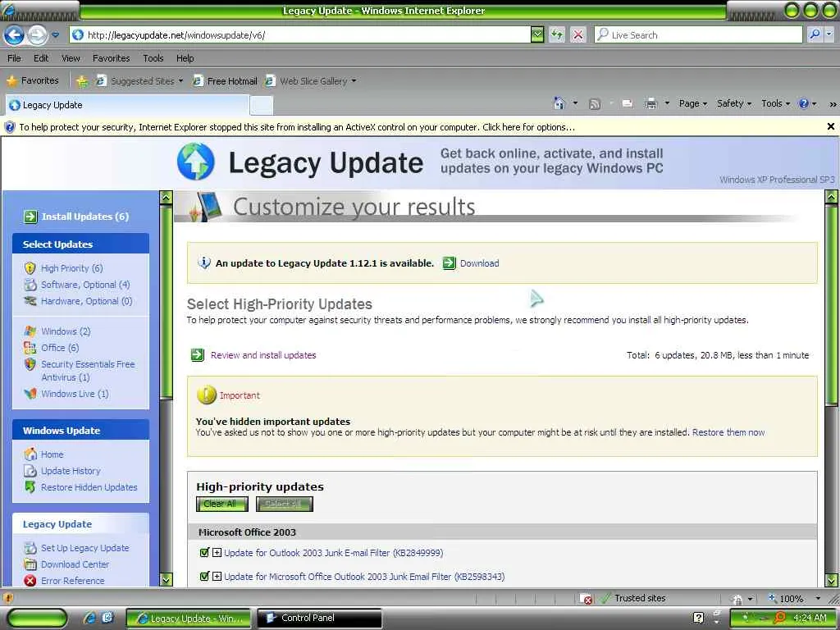Launch Internet Explorer from Quick Launch
840x630 pixels.
click(89, 618)
